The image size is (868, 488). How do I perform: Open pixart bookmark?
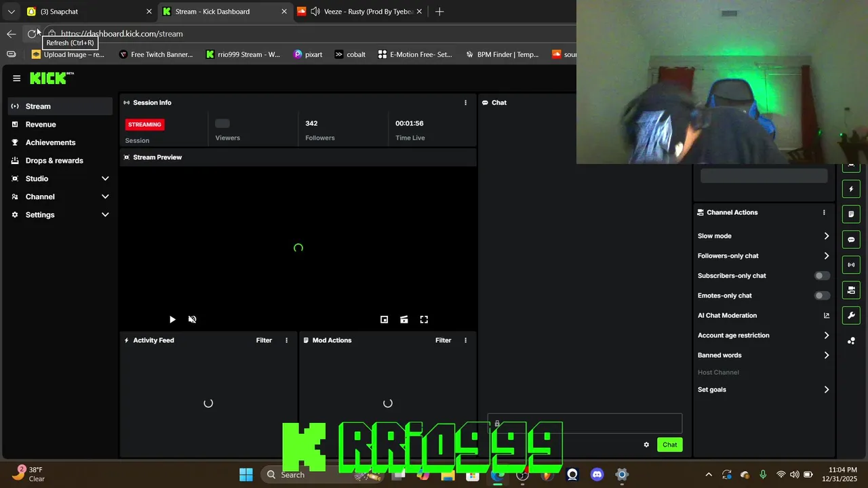pos(308,54)
